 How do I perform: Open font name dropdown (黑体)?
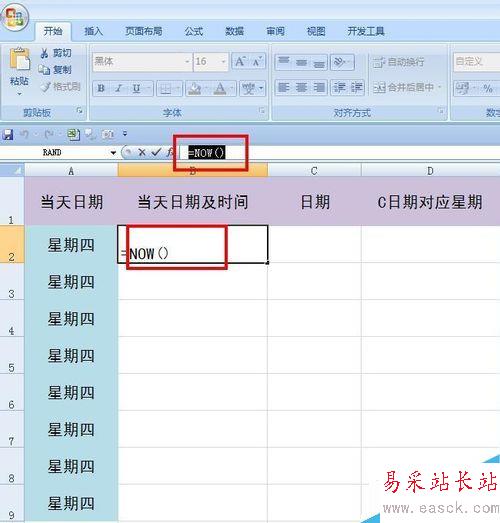click(187, 62)
